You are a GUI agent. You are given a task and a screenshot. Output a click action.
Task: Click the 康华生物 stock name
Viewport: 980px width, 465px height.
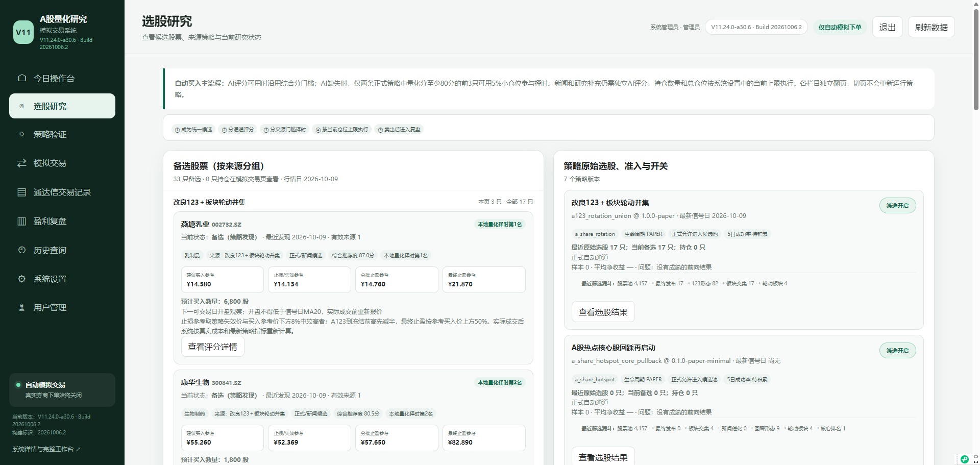195,382
